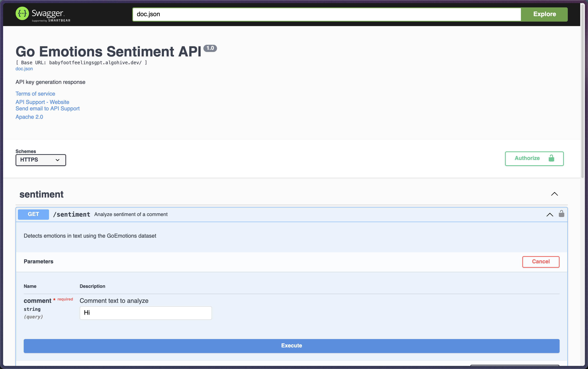Focus the doc.json URL input box
Image resolution: width=588 pixels, height=369 pixels.
coord(326,14)
